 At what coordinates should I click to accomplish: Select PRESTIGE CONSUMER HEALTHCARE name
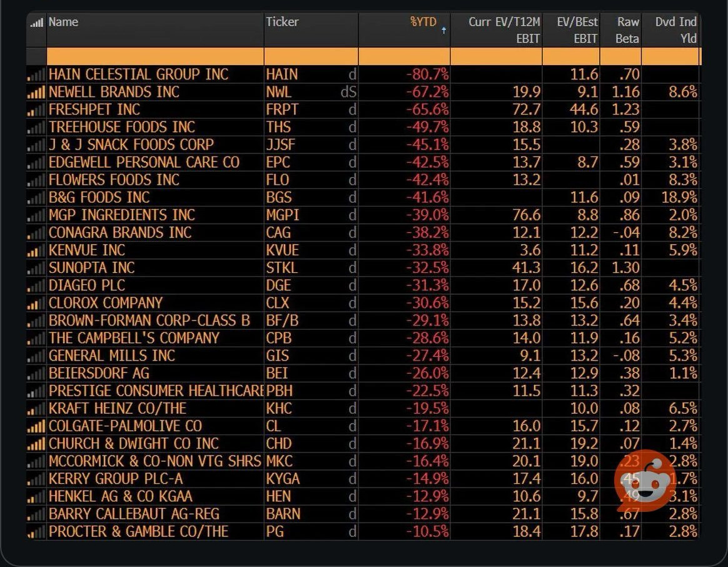click(x=156, y=391)
